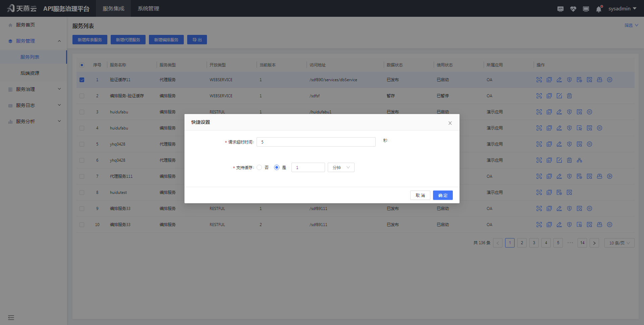Click the shield icon in huidufabu row 3
This screenshot has height=325, width=644.
[569, 112]
